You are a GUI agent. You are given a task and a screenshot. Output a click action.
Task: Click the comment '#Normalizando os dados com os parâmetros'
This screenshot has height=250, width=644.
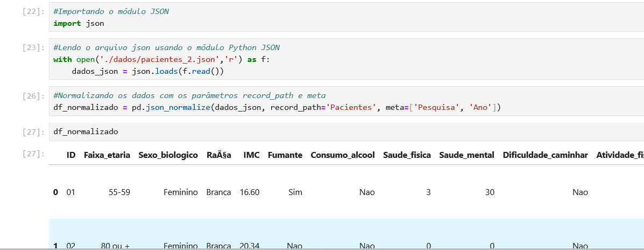point(189,95)
